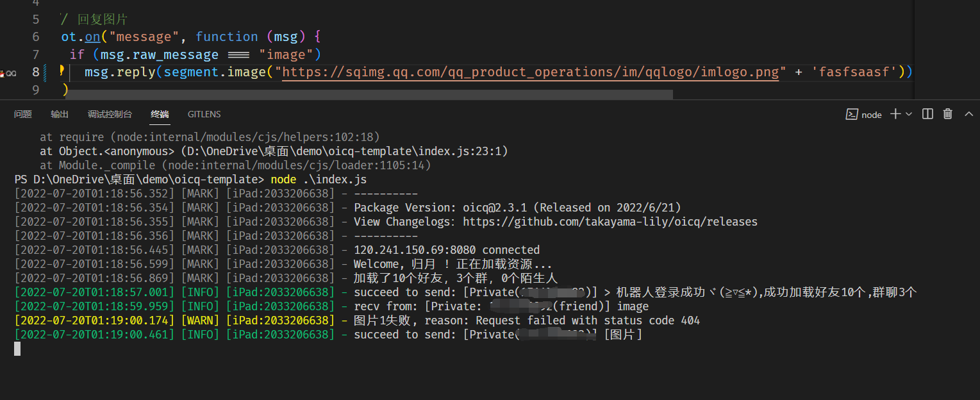Click line number 6 in the gutter
The image size is (980, 400).
click(x=35, y=37)
